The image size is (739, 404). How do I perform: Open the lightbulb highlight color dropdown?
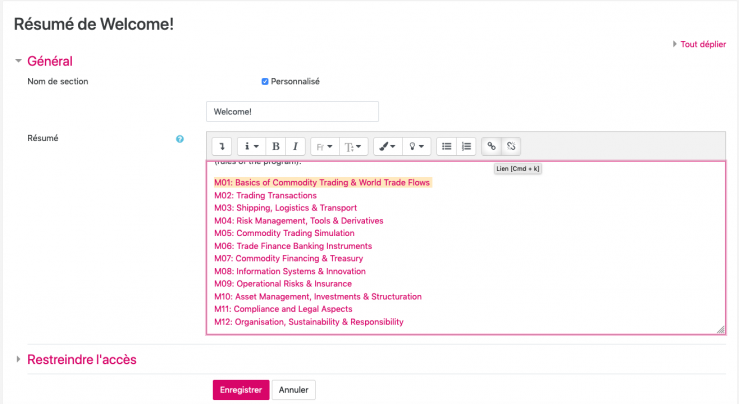[417, 146]
